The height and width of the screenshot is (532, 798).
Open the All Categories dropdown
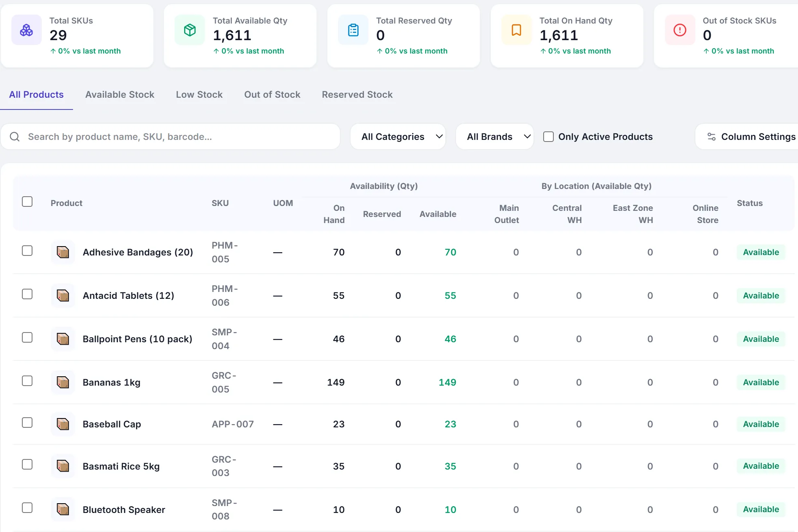tap(398, 137)
